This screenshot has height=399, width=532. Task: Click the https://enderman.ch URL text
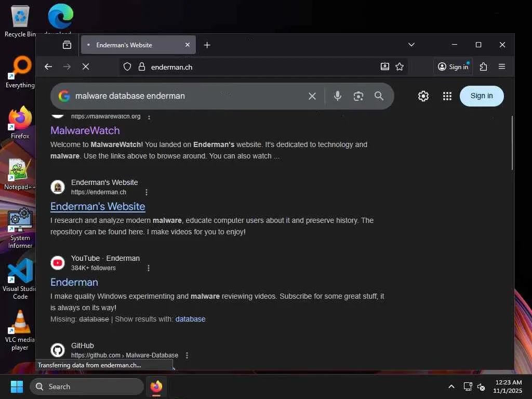[x=99, y=192]
